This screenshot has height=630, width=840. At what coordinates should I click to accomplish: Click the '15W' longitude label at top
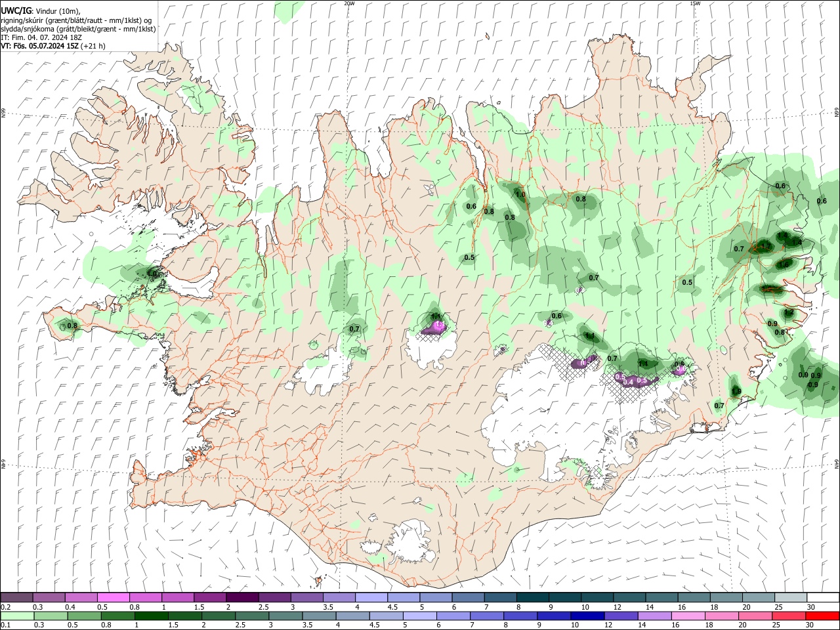(x=694, y=3)
